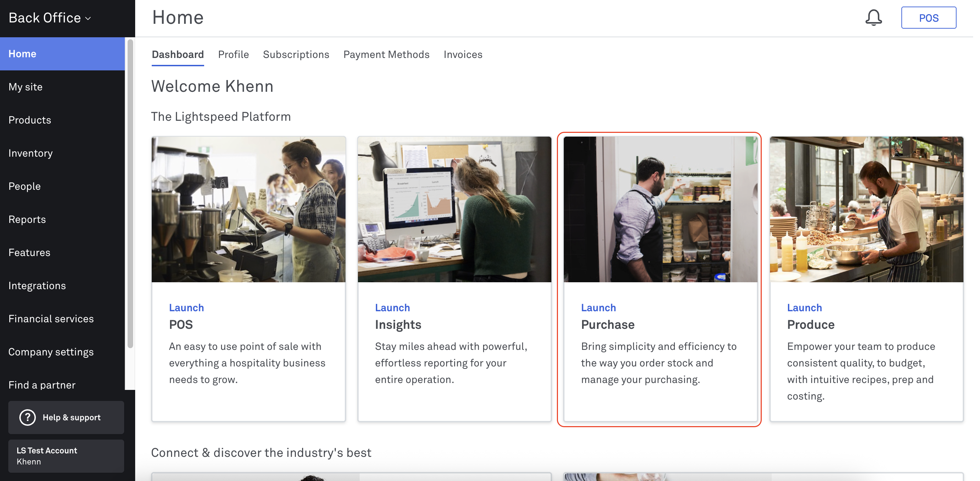Screen dimensions: 980x481
Task: Click Launch link on Purchase card
Action: [598, 307]
